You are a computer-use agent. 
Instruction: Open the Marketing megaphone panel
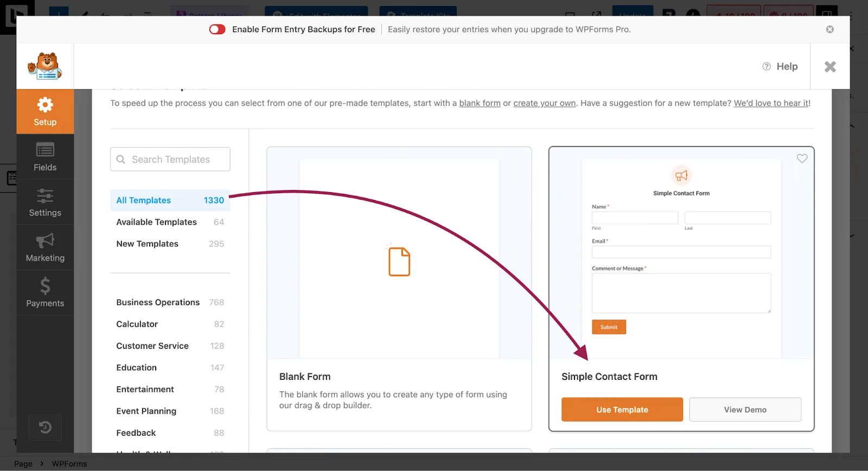click(45, 247)
